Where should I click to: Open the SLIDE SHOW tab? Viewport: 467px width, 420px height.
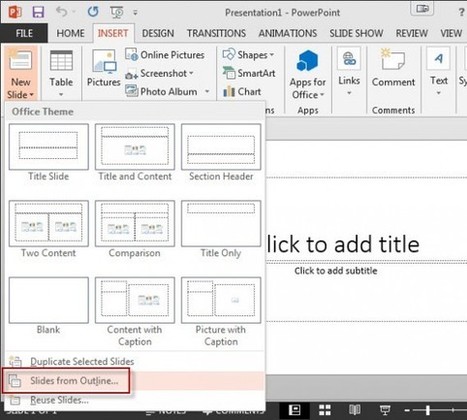pos(356,33)
